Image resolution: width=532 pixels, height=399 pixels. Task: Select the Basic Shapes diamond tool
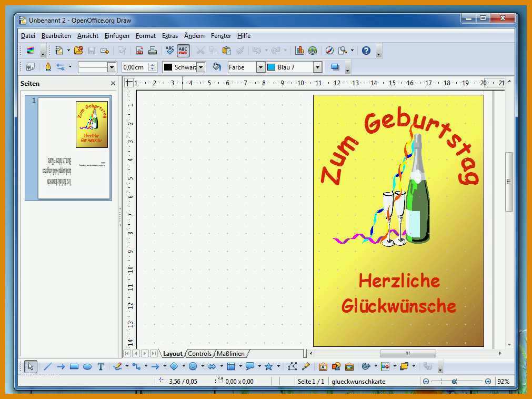tap(174, 366)
